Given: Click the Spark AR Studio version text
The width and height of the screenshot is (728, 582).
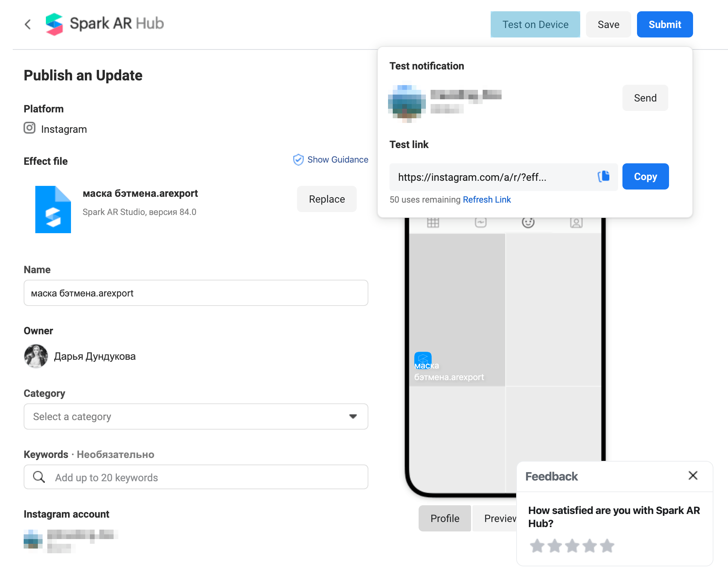Looking at the screenshot, I should click(139, 212).
